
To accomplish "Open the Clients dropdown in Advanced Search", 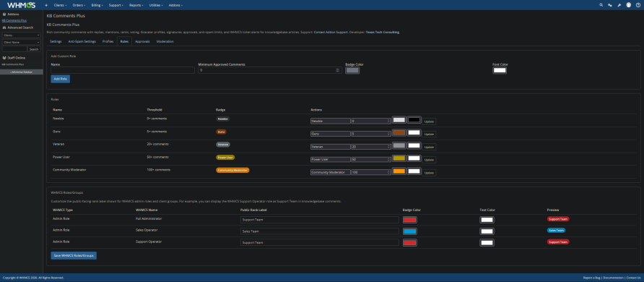I will (21, 35).
